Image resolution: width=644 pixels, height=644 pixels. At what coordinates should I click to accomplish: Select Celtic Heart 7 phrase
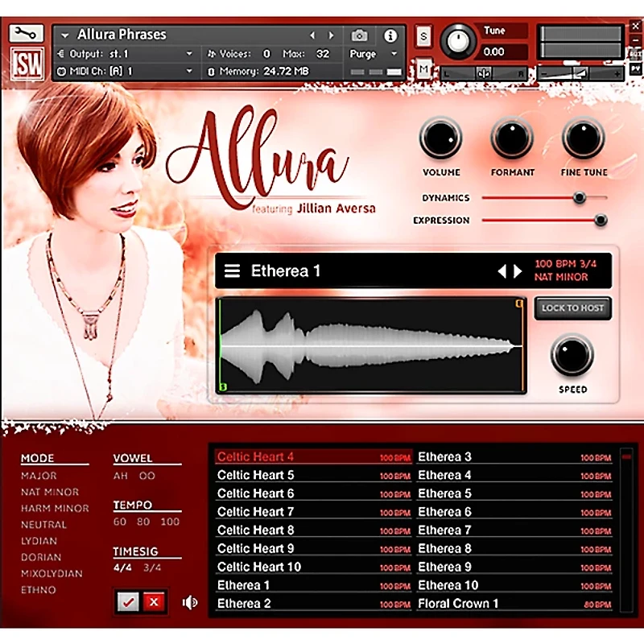pos(313,512)
